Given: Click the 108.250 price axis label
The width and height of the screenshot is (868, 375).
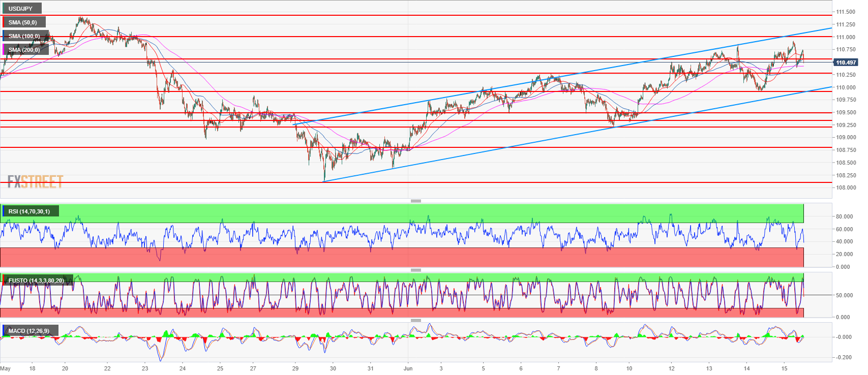Looking at the screenshot, I should [846, 175].
